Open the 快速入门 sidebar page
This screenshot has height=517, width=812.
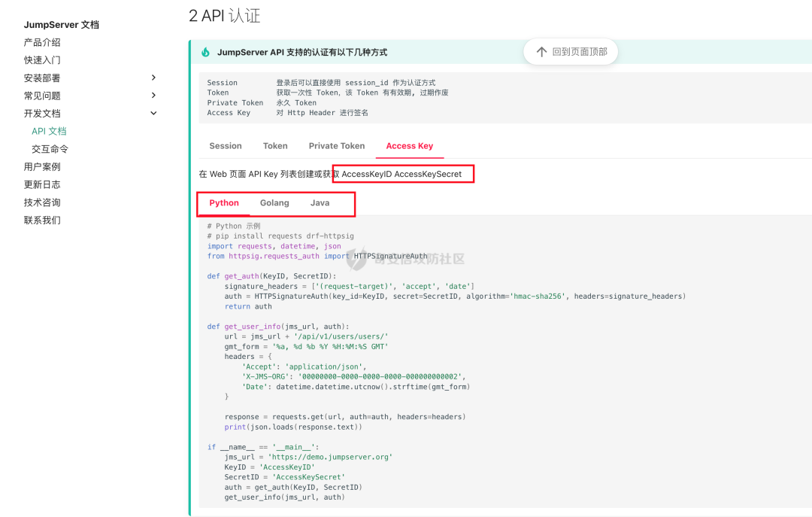pyautogui.click(x=42, y=60)
